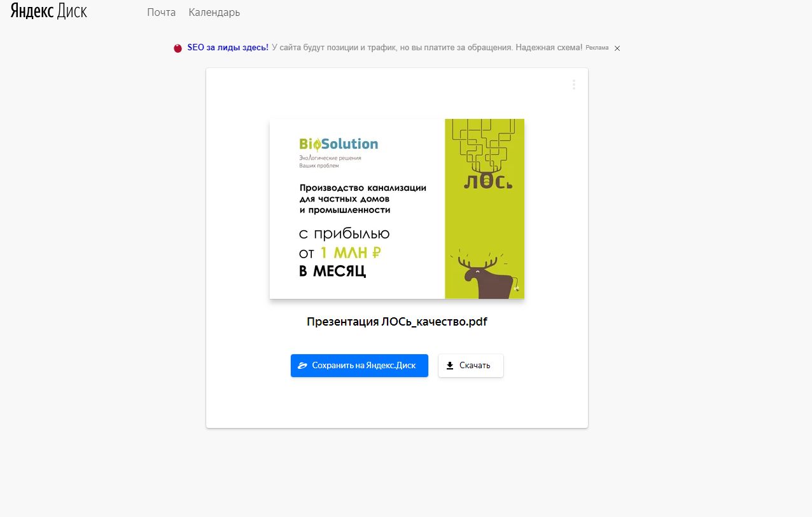812x517 pixels.
Task: Open Почта from the top navigation
Action: (161, 13)
